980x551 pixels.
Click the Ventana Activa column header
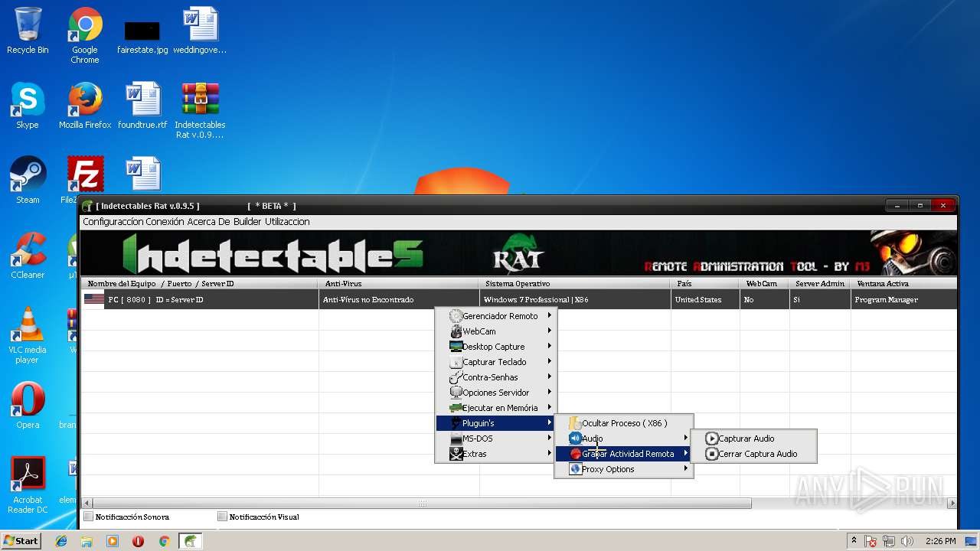(x=903, y=284)
